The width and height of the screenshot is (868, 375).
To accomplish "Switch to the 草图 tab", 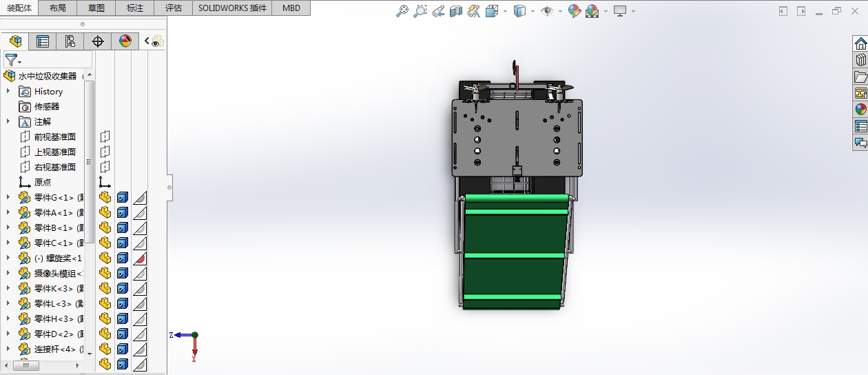I will coord(96,8).
